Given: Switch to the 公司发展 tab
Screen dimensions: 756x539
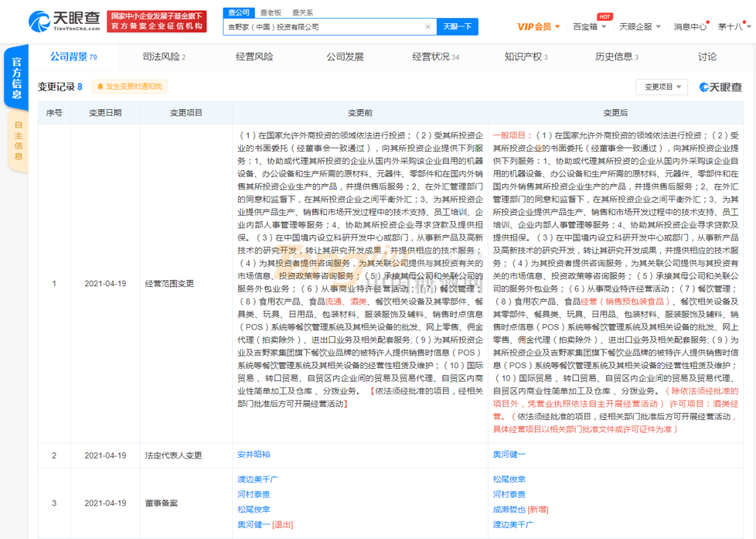Looking at the screenshot, I should (344, 57).
